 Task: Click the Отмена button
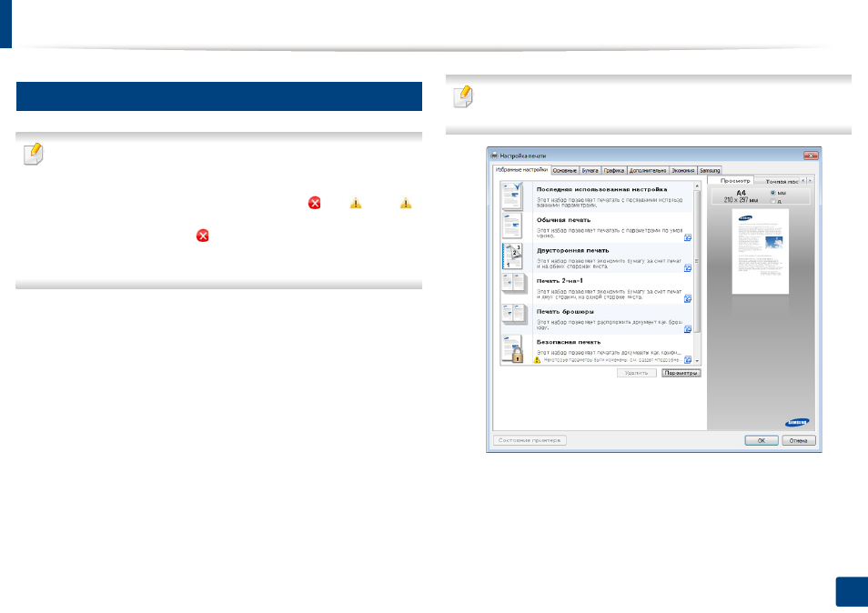pos(798,440)
